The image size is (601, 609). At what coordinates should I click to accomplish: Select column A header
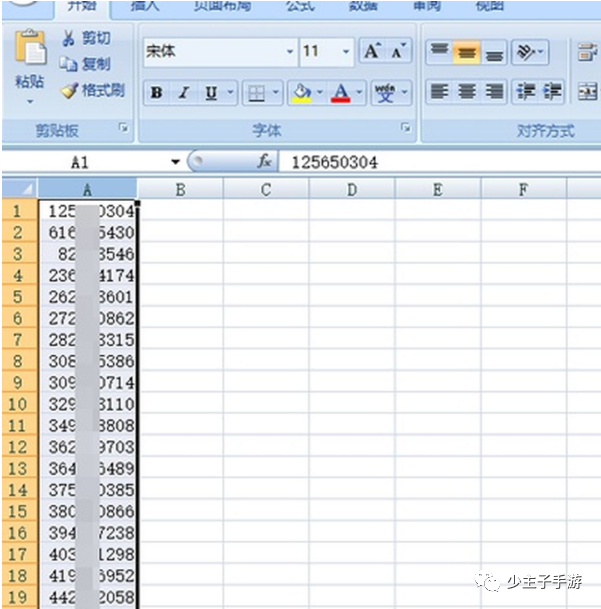point(87,189)
